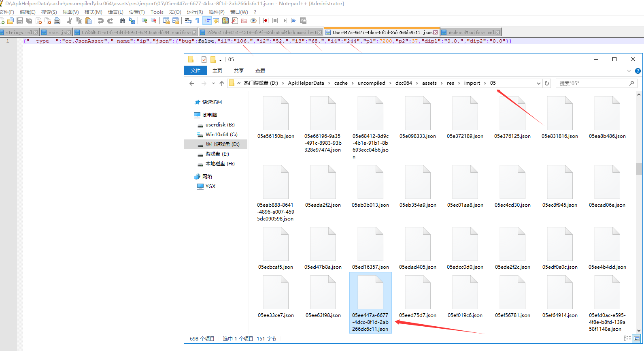Start macro recording with the red dot
This screenshot has width=644, height=351.
coord(266,21)
